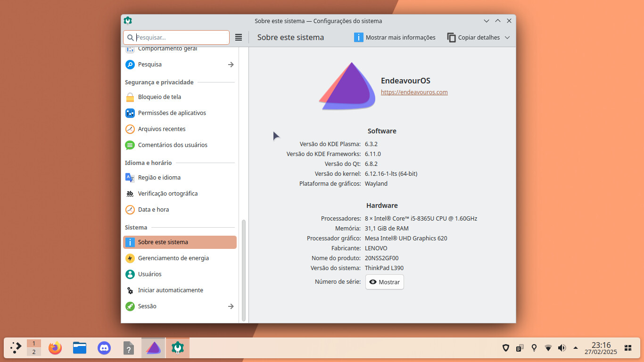Select the Qt version value 6.8.2
The width and height of the screenshot is (644, 362).
click(x=371, y=164)
